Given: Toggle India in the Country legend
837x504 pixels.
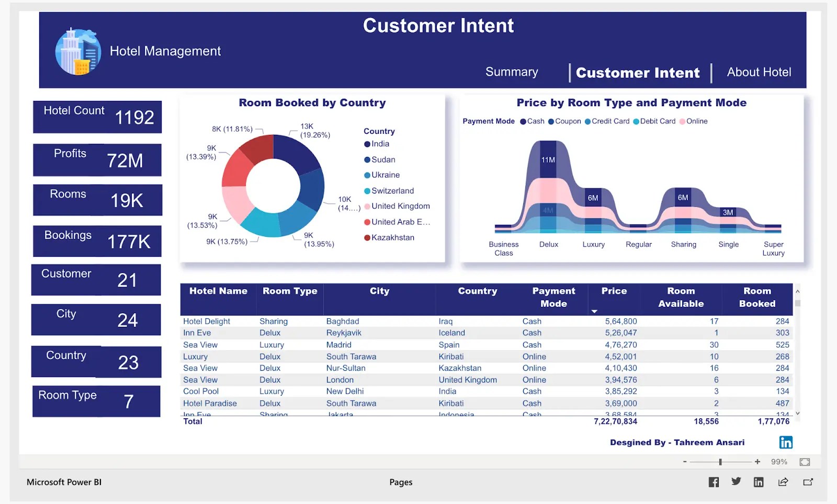Looking at the screenshot, I should pos(378,144).
